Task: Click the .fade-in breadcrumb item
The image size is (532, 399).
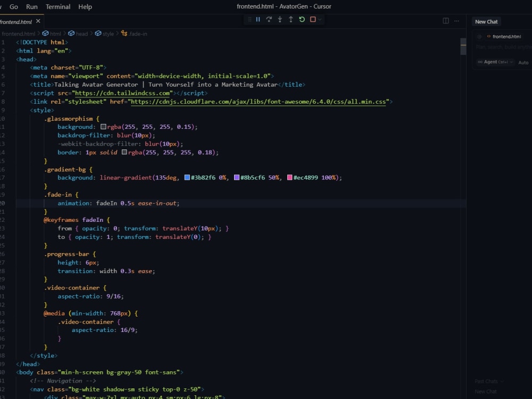Action: [x=135, y=34]
